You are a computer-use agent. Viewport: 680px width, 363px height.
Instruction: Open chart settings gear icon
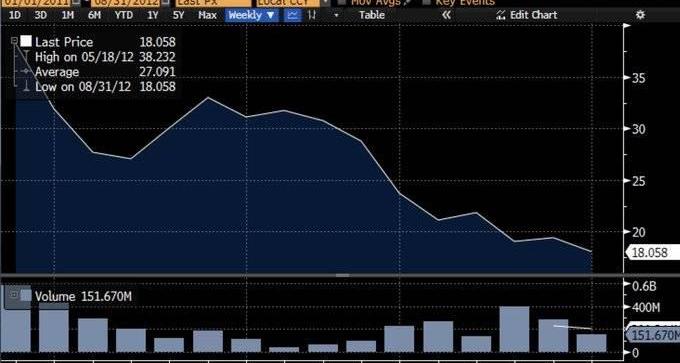(640, 15)
